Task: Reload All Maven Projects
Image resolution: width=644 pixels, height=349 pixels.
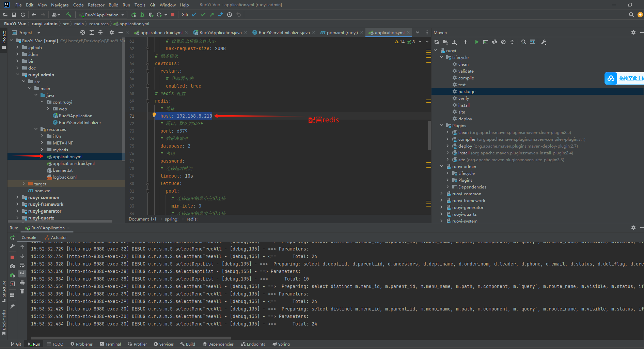Action: click(x=437, y=42)
